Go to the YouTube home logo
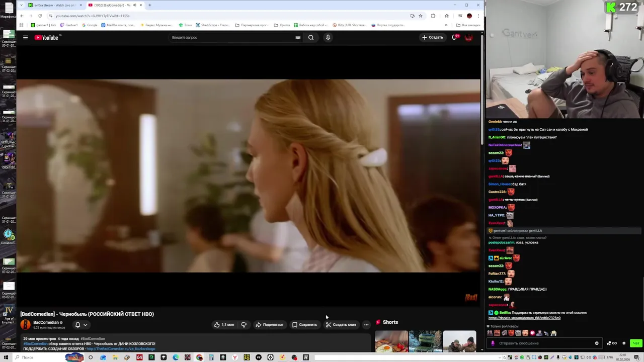Image resolution: width=644 pixels, height=362 pixels. click(47, 37)
